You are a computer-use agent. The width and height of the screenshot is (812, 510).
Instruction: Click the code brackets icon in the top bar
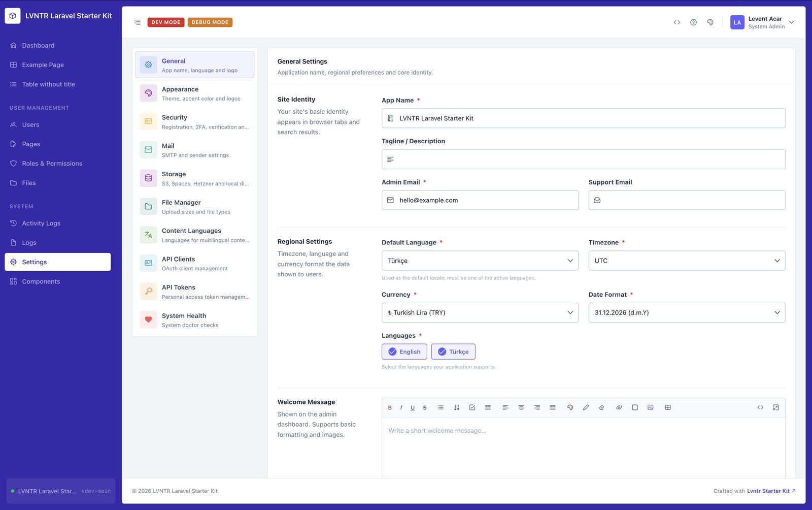(x=677, y=22)
